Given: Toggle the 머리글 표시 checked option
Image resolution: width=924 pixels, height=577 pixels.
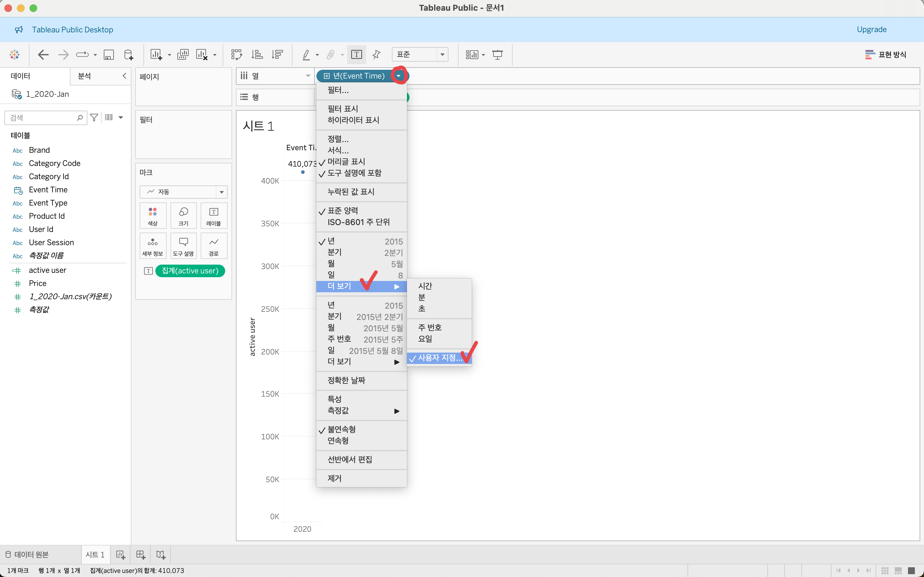Looking at the screenshot, I should 346,162.
